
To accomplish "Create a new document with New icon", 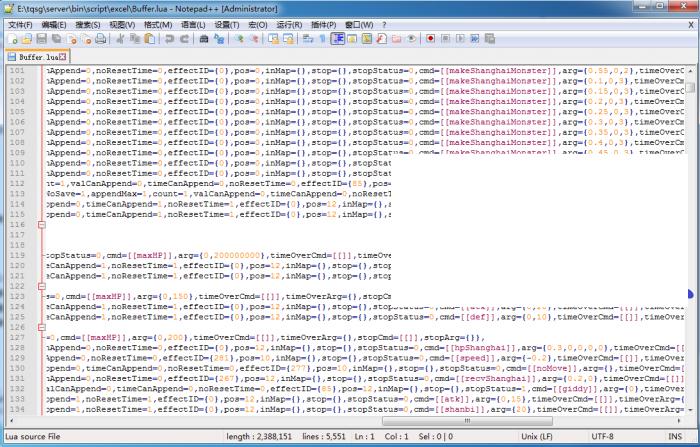I will (12, 39).
